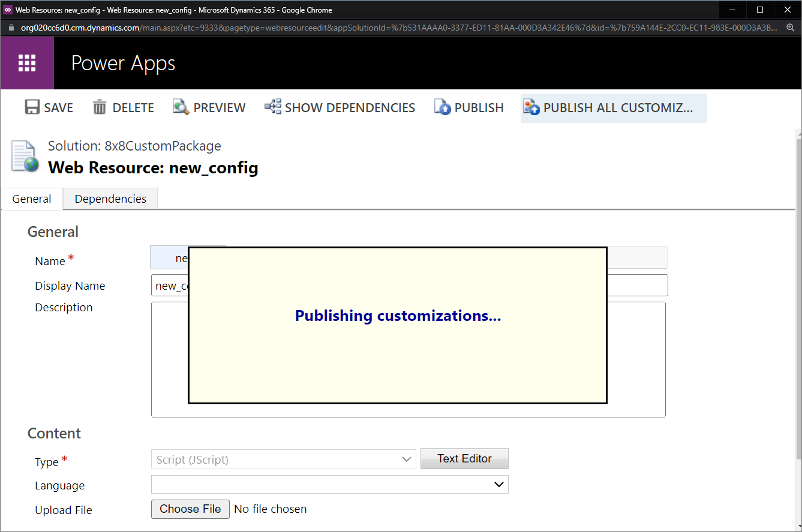Click the Choose File button
This screenshot has height=532, width=802.
[x=190, y=509]
